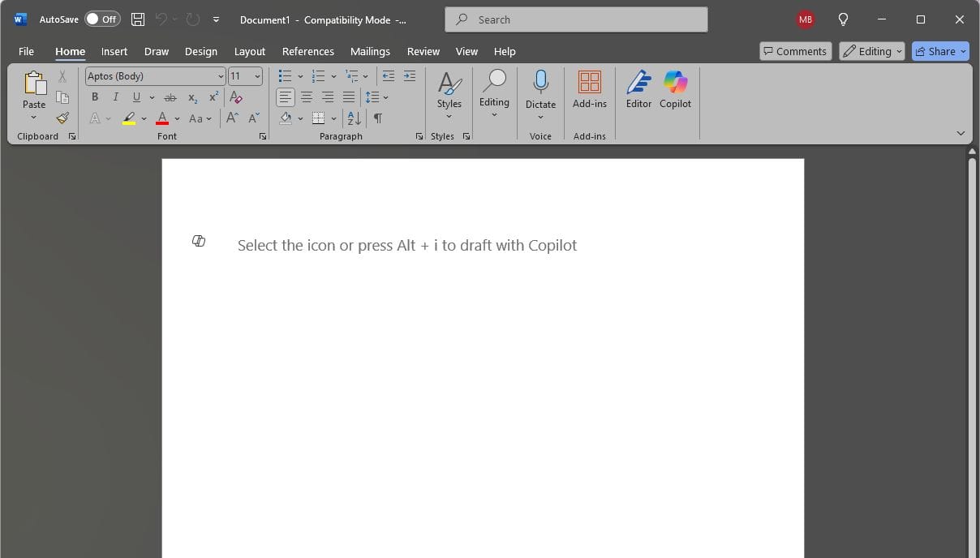Toggle Bold formatting

[95, 97]
